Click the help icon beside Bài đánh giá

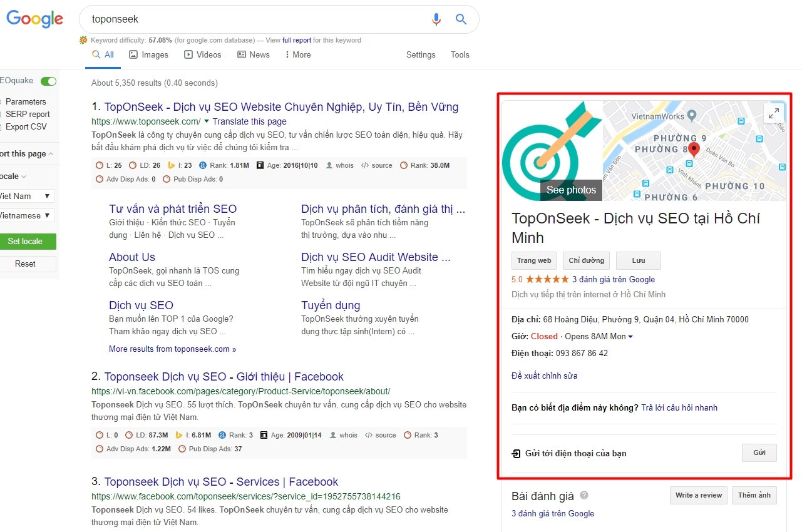tap(584, 496)
